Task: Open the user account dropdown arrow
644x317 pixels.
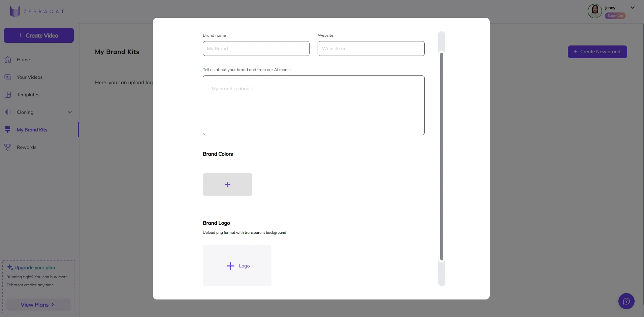Action: pyautogui.click(x=633, y=7)
